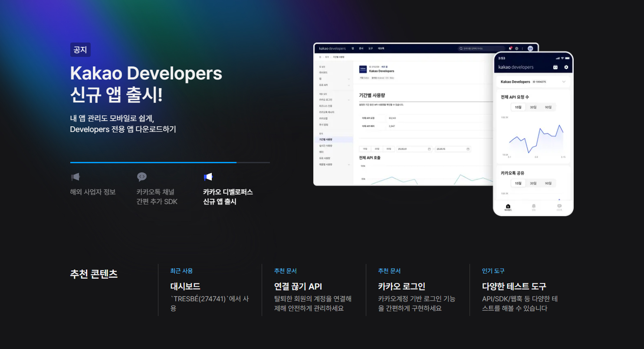Viewport: 644px width, 349px height.
Task: Click code window icon in phone mockup header
Action: (555, 67)
